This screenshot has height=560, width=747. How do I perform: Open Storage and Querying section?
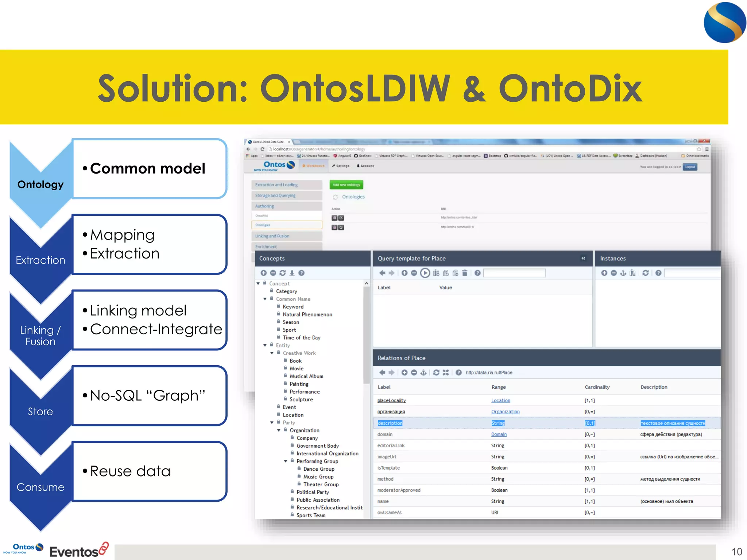pyautogui.click(x=287, y=195)
